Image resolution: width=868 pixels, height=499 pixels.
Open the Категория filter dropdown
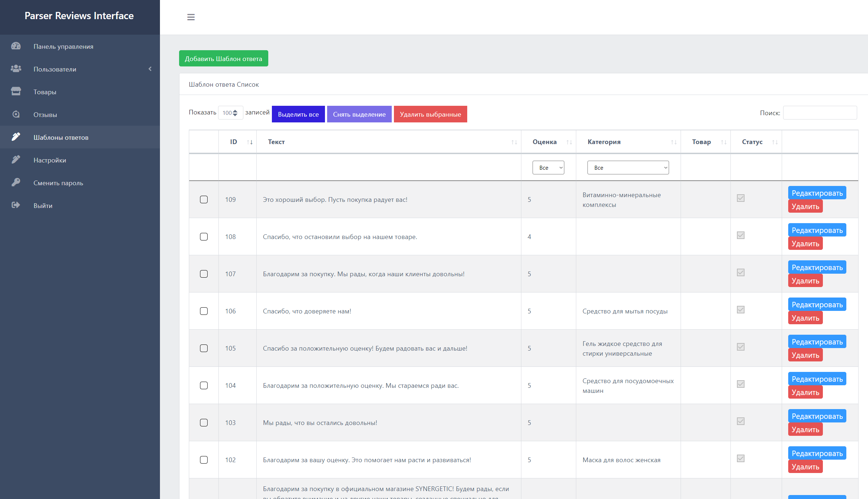tap(628, 168)
